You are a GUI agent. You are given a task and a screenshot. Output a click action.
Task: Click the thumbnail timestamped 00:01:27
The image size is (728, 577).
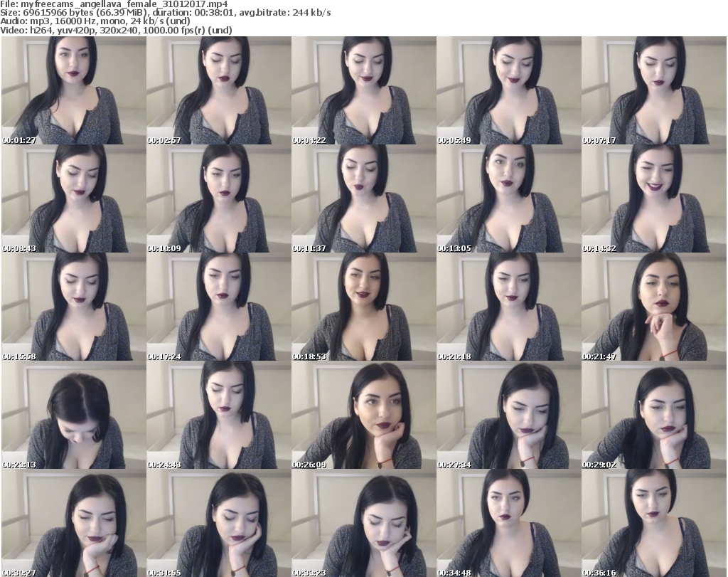(73, 90)
